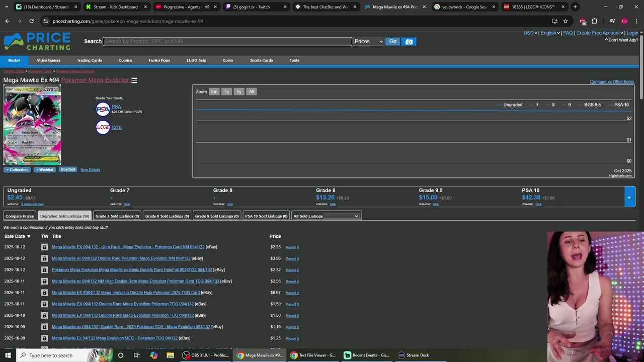Open the English language dropdown
644x362 pixels.
(550, 33)
